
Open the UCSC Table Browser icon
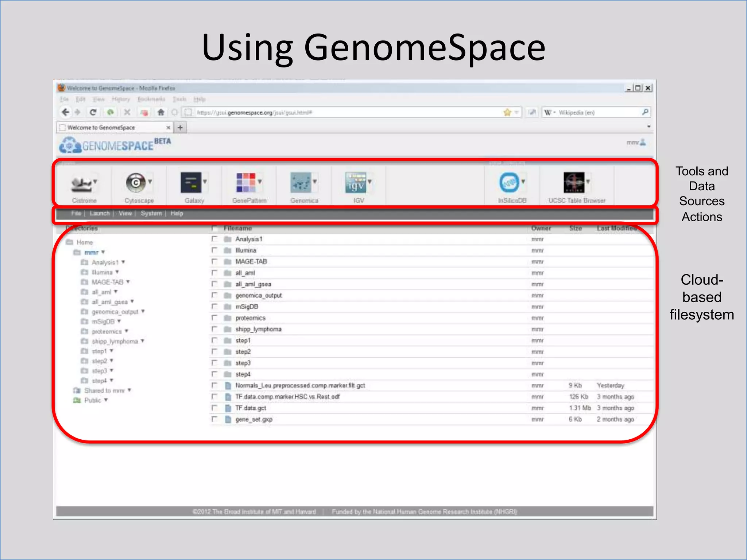(574, 182)
